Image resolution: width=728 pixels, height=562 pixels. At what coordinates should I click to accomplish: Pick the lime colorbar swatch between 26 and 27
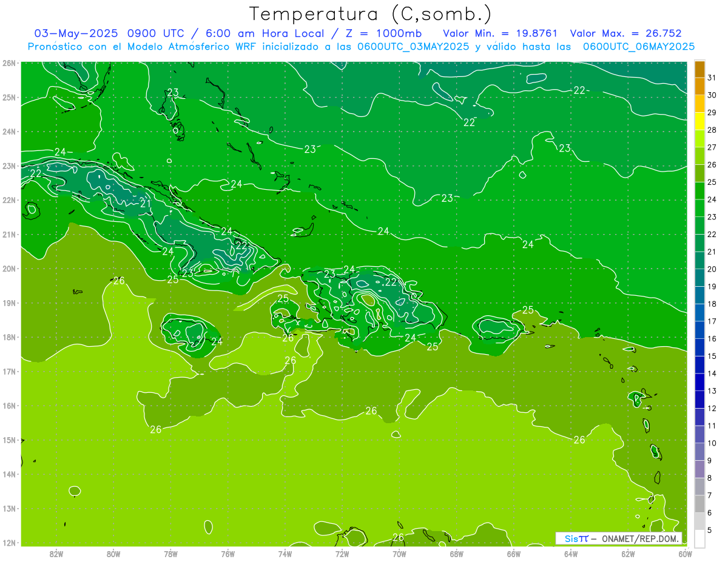[x=699, y=156]
